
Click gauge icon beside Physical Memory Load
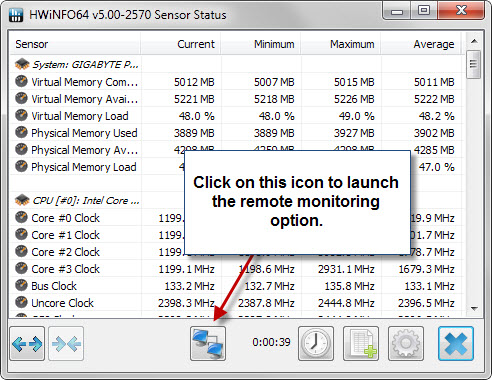pos(21,166)
